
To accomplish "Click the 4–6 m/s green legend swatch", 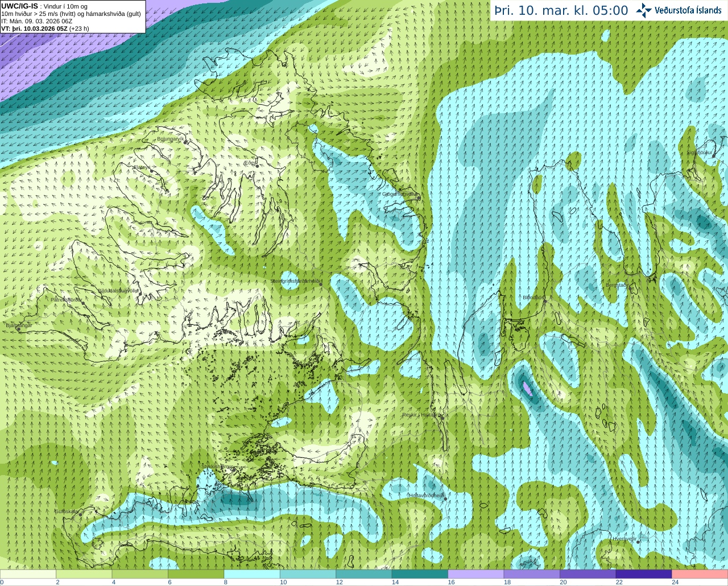I will [x=140, y=574].
